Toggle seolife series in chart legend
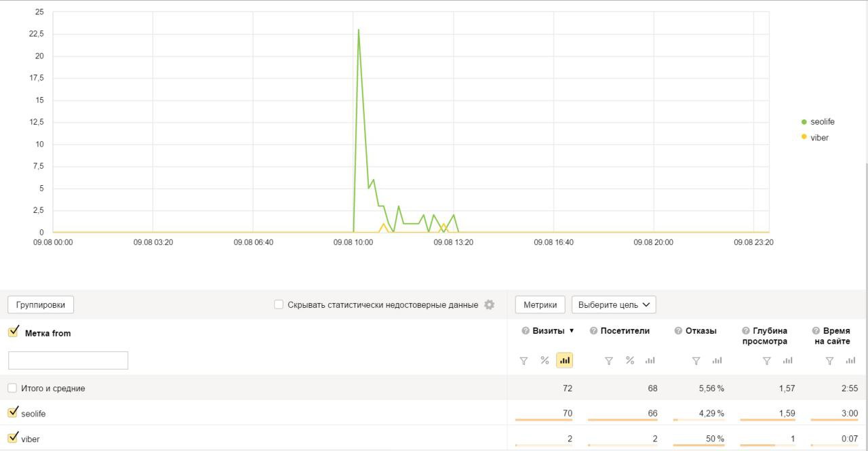Image resolution: width=868 pixels, height=451 pixels. [x=818, y=122]
